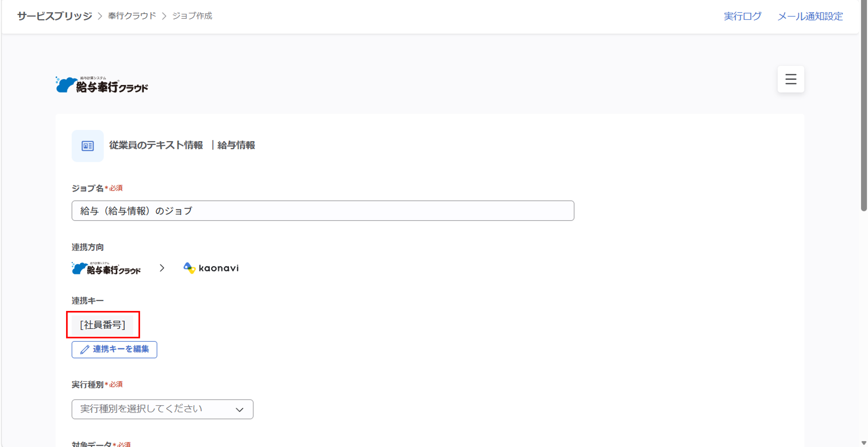Click the 給与奉行クラウド logo in 連携方向

[x=106, y=269]
